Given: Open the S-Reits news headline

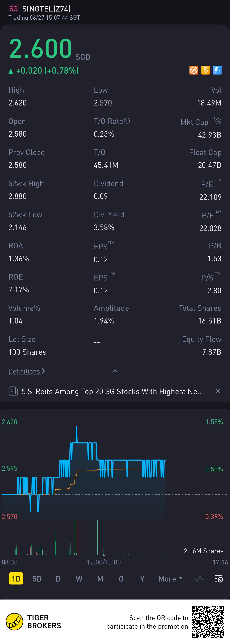Looking at the screenshot, I should tap(112, 391).
